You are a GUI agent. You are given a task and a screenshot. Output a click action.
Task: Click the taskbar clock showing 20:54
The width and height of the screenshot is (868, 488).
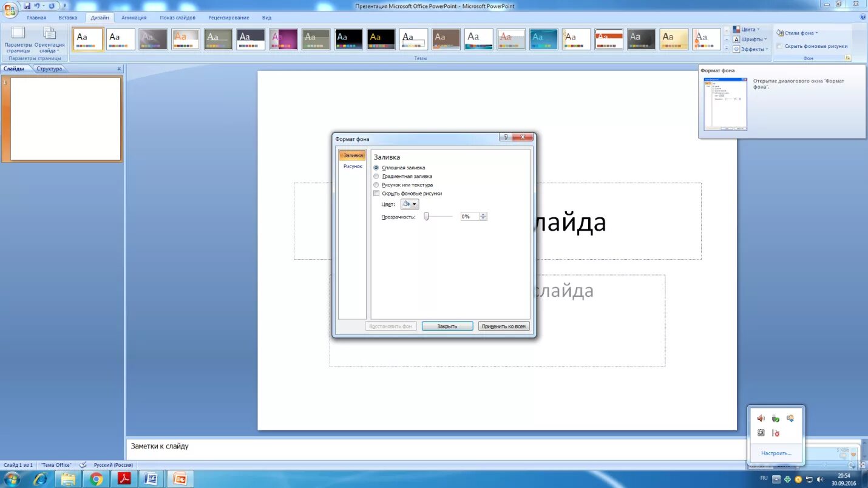(844, 480)
